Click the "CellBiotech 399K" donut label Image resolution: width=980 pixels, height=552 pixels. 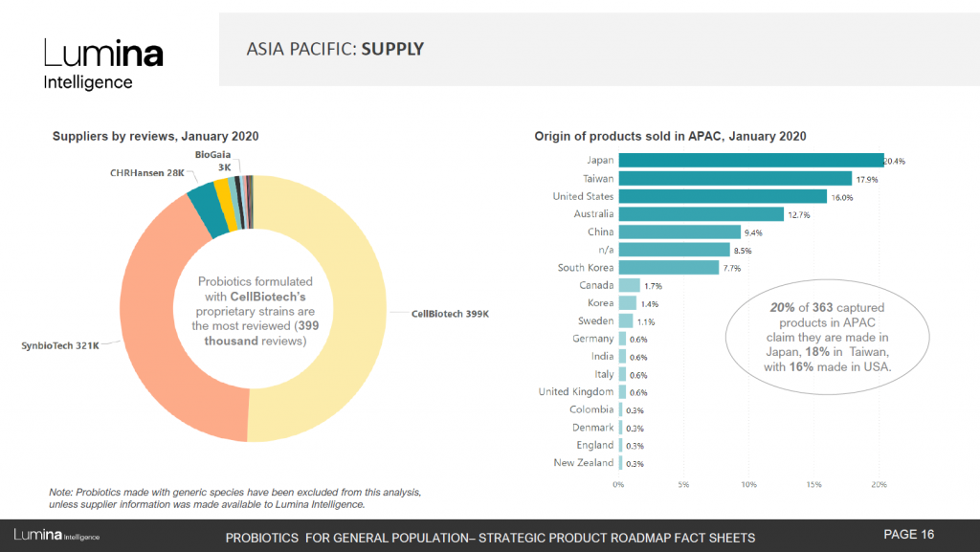click(x=450, y=314)
